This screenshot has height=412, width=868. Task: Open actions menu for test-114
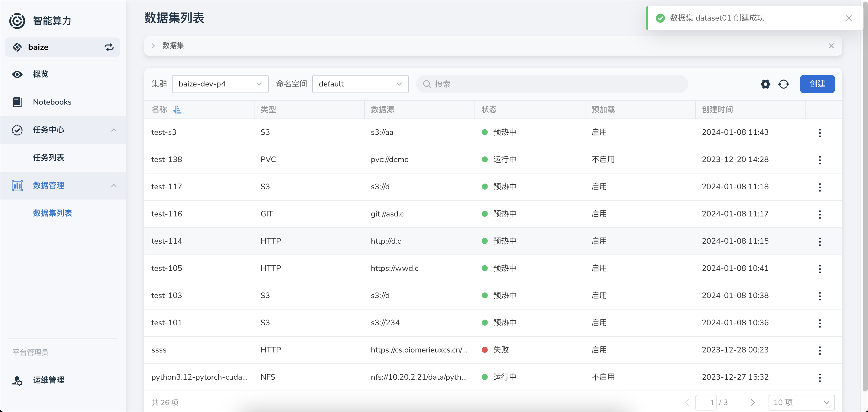point(819,241)
